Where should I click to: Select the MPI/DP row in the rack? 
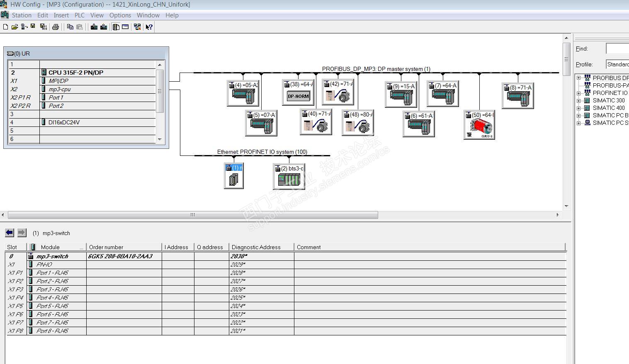point(82,81)
